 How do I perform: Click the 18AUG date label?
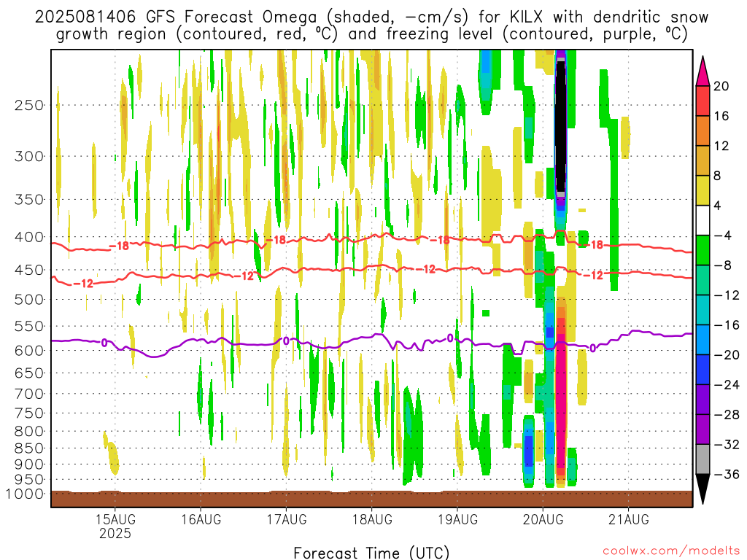point(372,519)
